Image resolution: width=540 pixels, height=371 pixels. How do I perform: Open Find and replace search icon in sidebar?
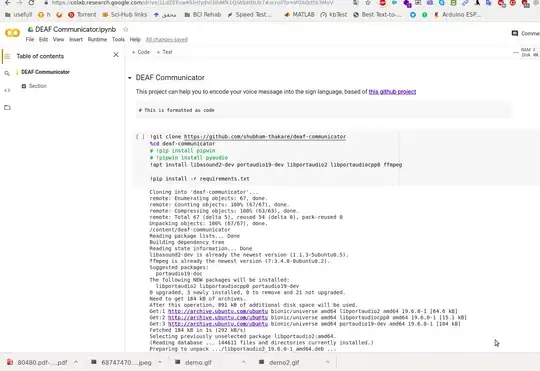[7, 73]
